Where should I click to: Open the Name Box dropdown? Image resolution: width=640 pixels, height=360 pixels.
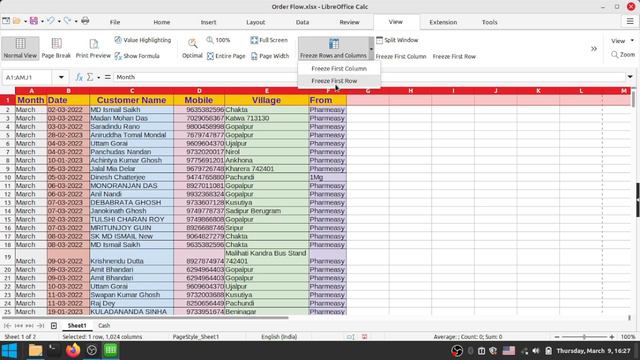[61, 77]
